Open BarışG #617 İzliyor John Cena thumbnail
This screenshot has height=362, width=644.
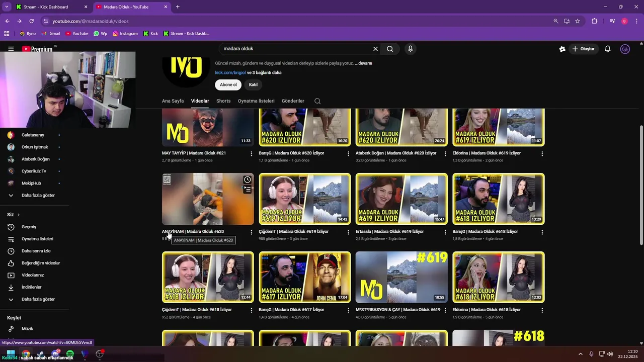point(305,278)
